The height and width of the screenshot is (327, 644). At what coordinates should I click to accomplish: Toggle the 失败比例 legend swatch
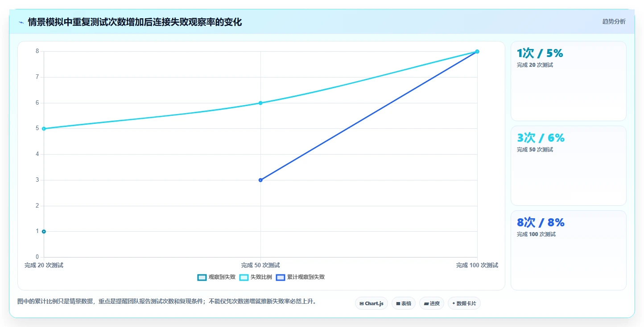(x=244, y=277)
